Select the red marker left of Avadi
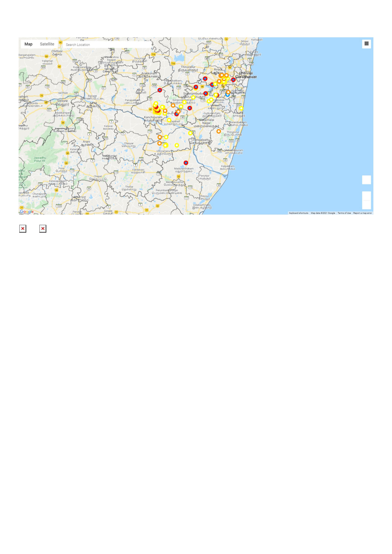The height and width of the screenshot is (554, 392). click(x=205, y=79)
